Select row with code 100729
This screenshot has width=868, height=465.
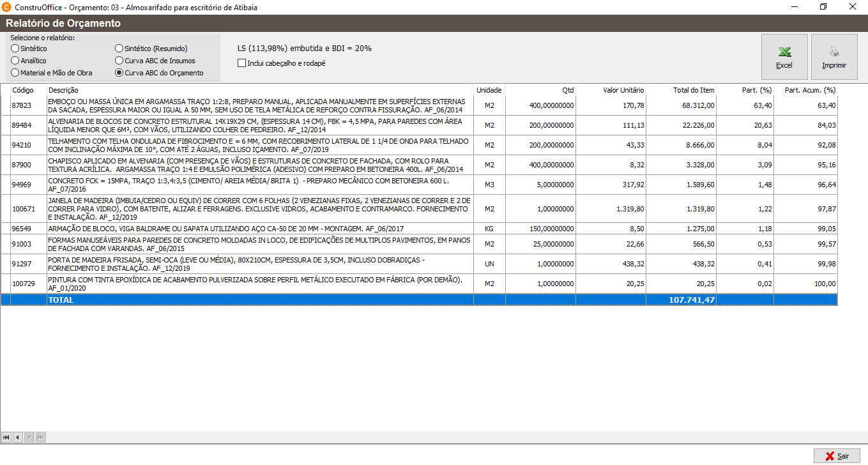(419, 284)
